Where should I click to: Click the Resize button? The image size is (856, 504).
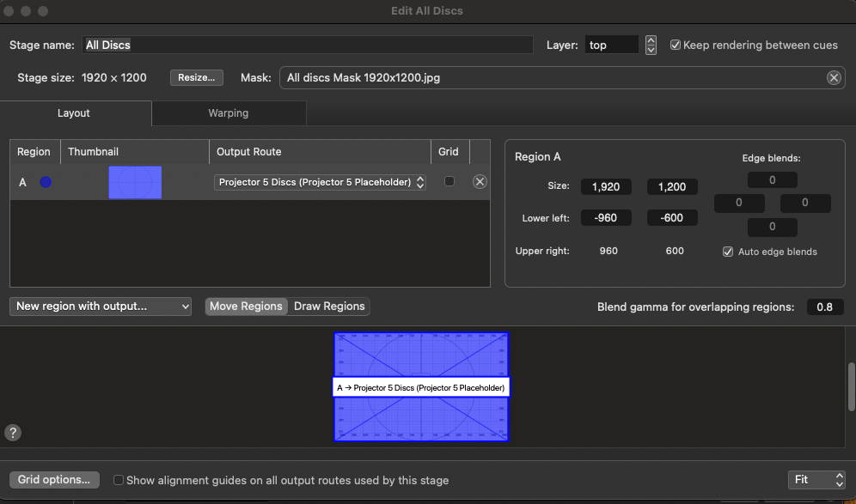coord(197,78)
